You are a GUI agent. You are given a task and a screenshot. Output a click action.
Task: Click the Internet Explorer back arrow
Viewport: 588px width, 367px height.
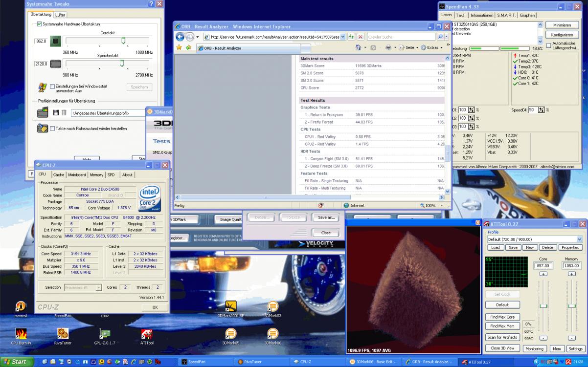coord(180,37)
